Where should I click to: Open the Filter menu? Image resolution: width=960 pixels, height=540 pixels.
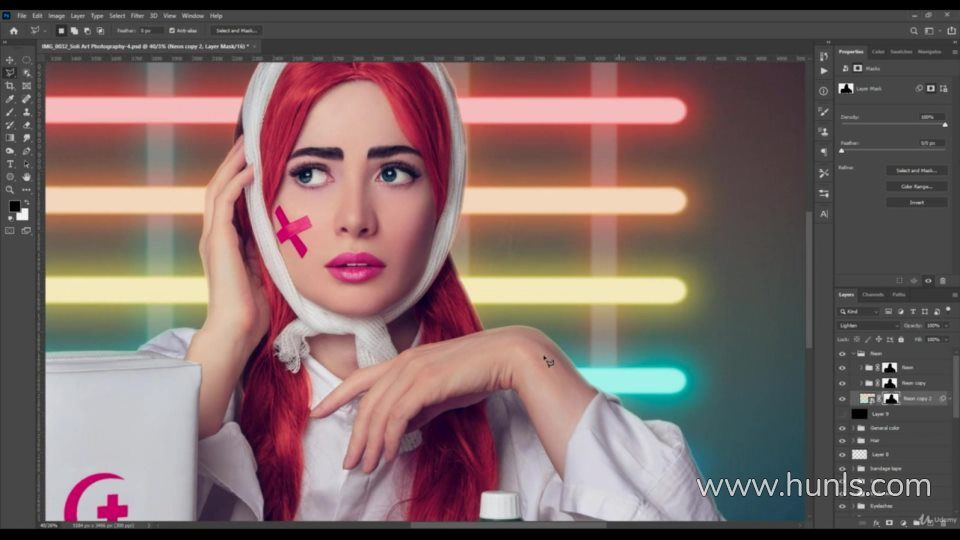click(x=137, y=16)
